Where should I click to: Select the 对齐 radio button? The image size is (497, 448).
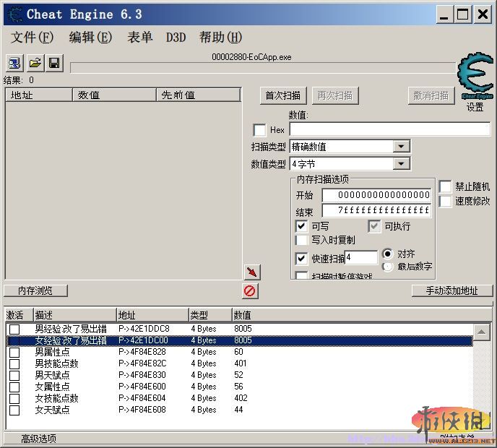[388, 254]
